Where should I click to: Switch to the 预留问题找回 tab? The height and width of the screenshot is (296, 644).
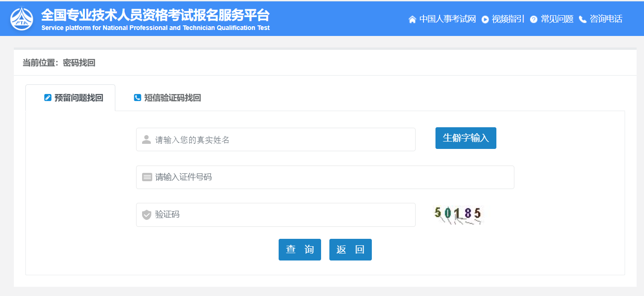pyautogui.click(x=74, y=98)
